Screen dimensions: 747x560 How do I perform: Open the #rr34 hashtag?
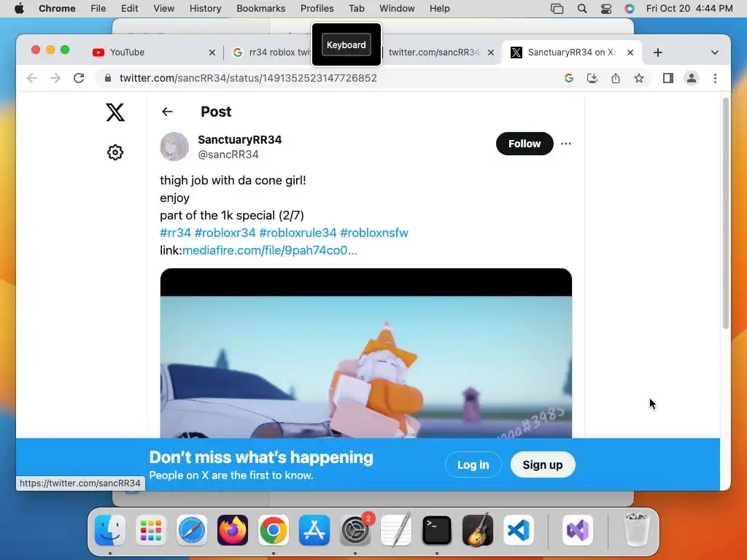click(175, 233)
